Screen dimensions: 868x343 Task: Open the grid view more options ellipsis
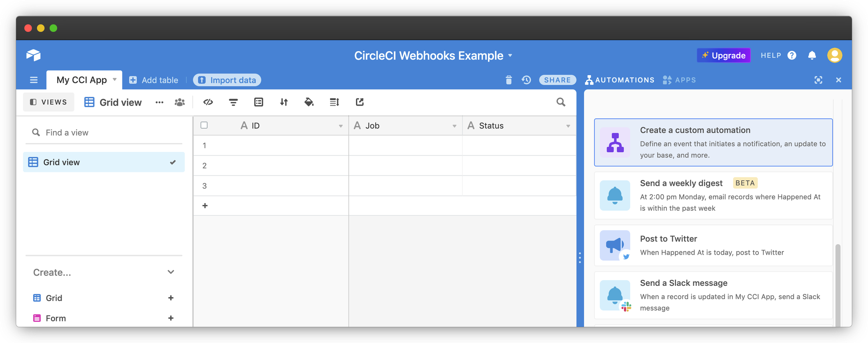159,102
